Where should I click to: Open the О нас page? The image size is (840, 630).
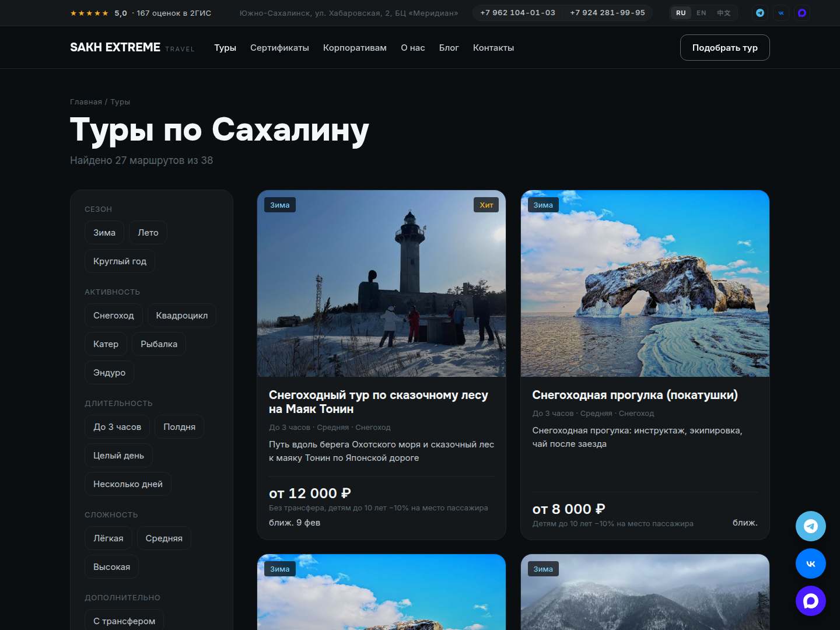[413, 48]
